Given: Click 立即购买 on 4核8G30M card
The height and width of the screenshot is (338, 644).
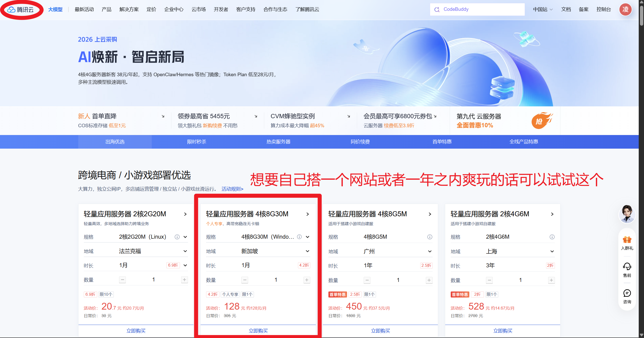Looking at the screenshot, I should coord(258,331).
